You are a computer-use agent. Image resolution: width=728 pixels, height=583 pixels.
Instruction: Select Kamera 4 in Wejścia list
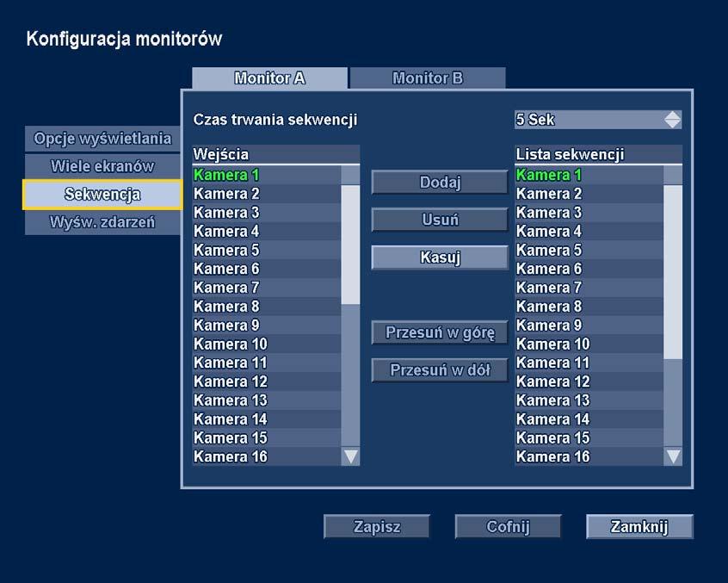[267, 232]
